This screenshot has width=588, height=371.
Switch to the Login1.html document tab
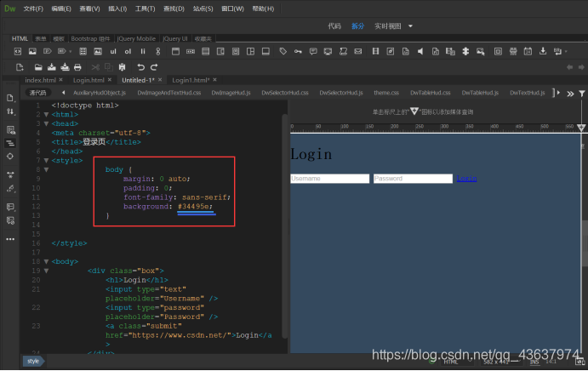191,80
